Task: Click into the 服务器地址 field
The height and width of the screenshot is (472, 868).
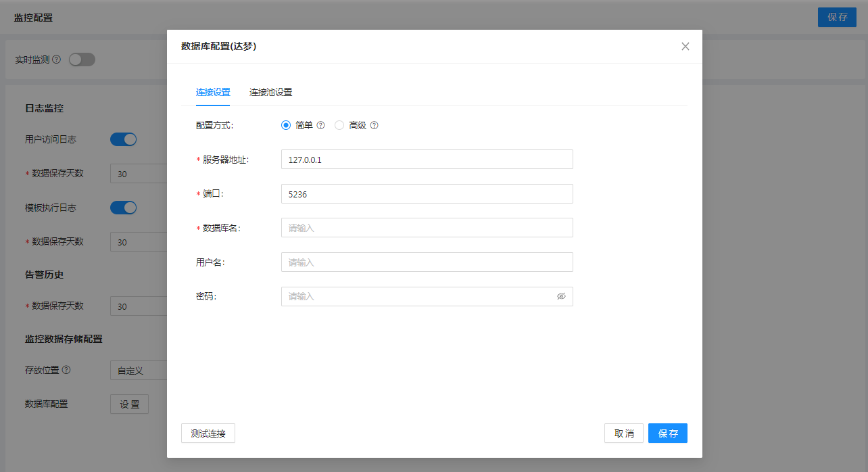Action: click(427, 160)
